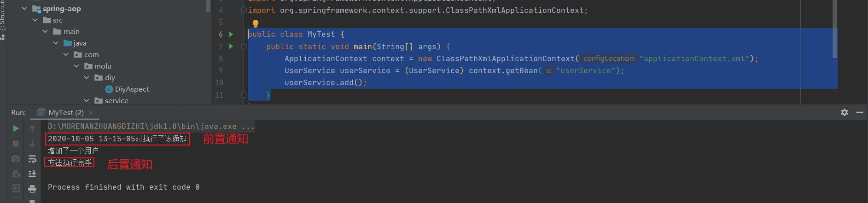Click the run gutter arrow on line 6

point(231,34)
